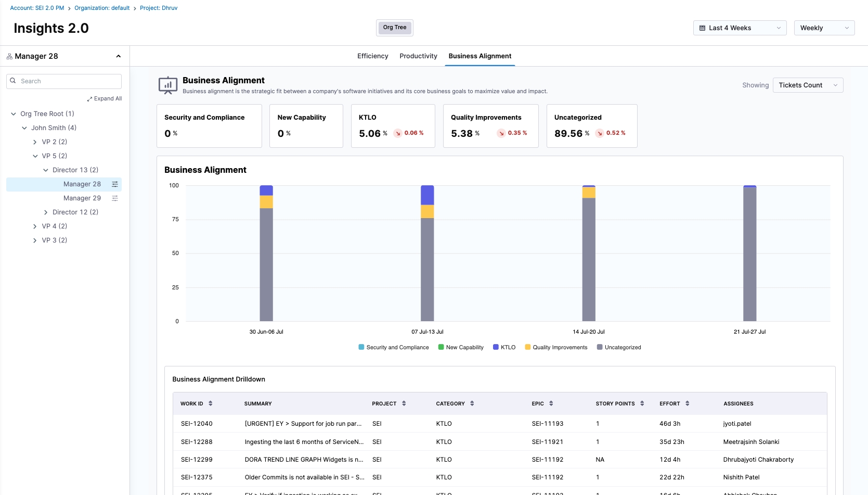Click the sort icon on Work ID column

point(211,403)
